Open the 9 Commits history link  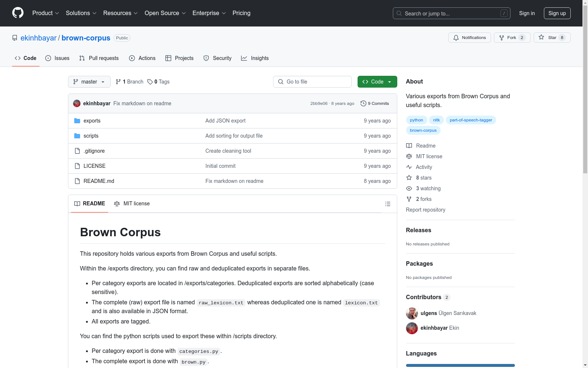point(375,103)
